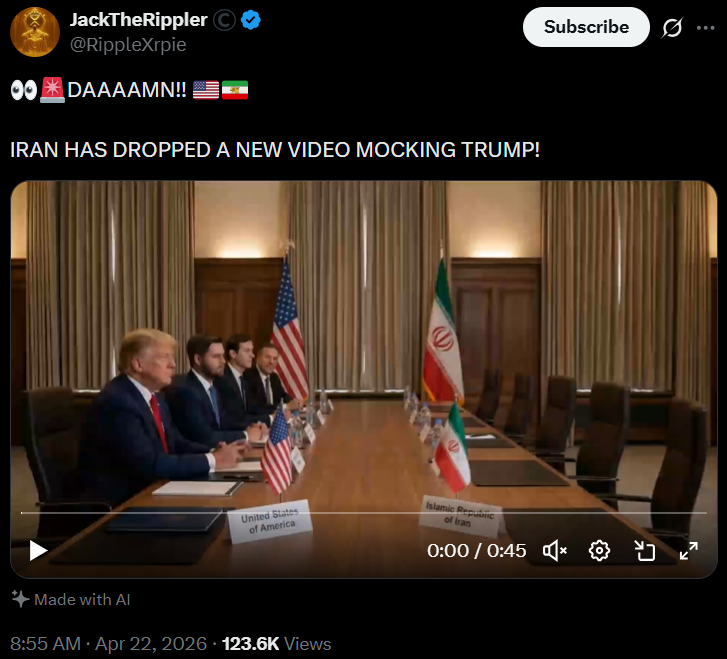View the 123.6K Views analytics
The width and height of the screenshot is (727, 659).
point(276,644)
